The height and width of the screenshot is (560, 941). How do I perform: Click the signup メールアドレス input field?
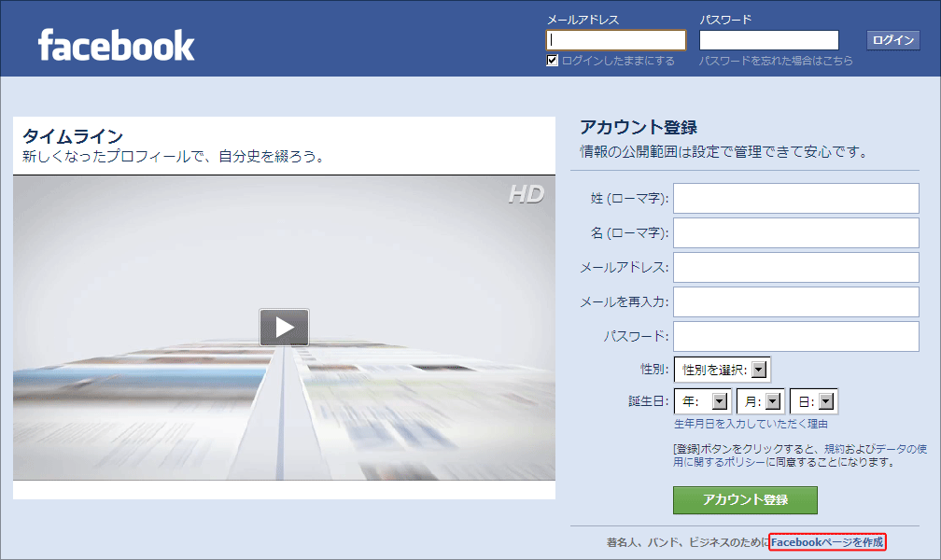coord(795,267)
